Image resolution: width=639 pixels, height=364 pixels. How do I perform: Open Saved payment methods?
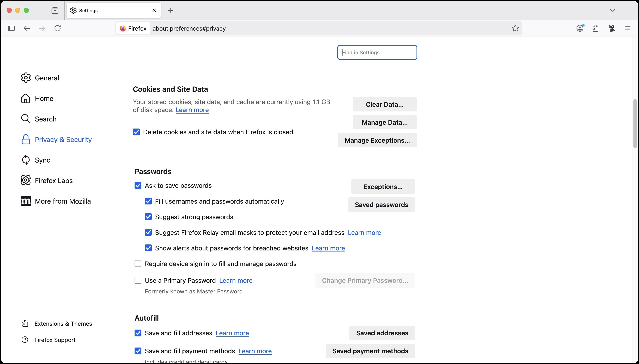(370, 351)
